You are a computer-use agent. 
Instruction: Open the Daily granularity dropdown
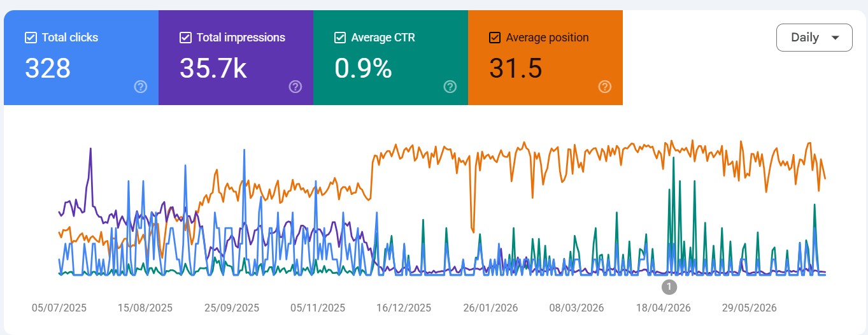click(x=815, y=38)
